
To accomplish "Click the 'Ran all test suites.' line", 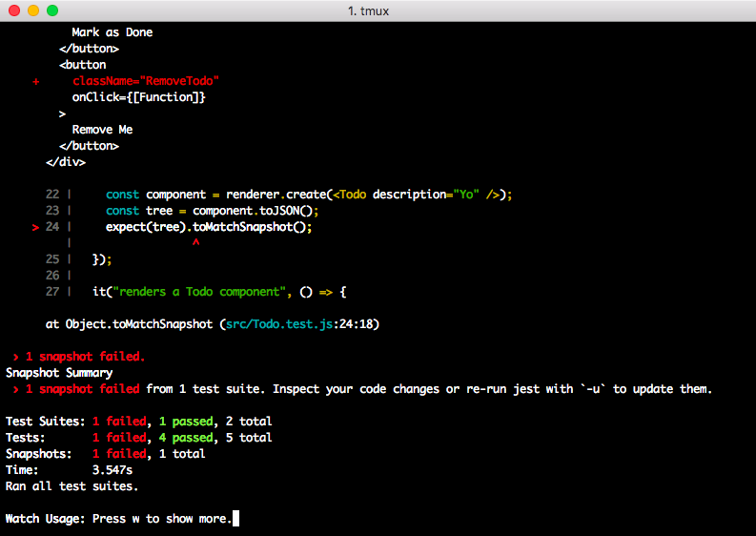I will (x=72, y=486).
